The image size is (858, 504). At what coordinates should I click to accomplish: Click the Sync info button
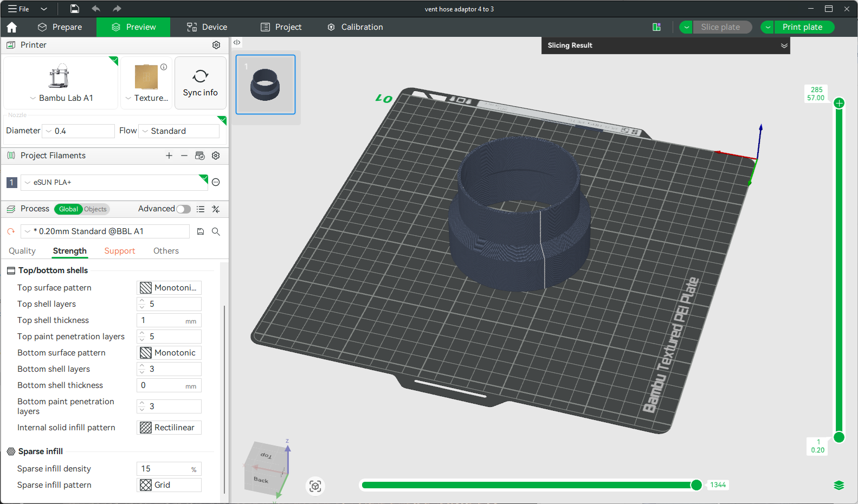201,83
